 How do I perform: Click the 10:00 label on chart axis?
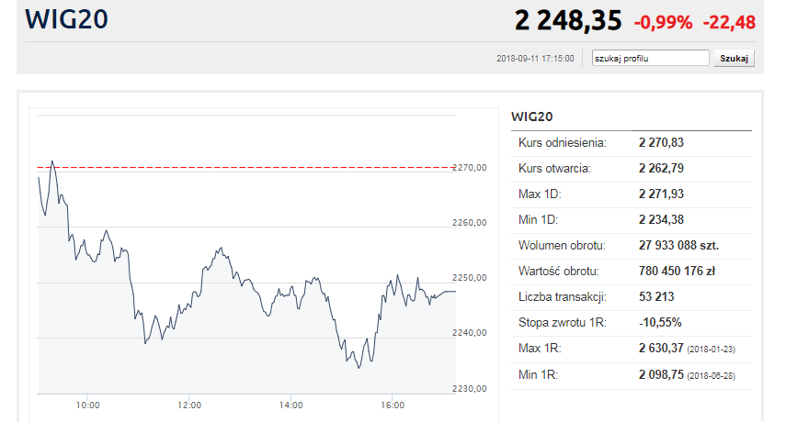(x=88, y=405)
